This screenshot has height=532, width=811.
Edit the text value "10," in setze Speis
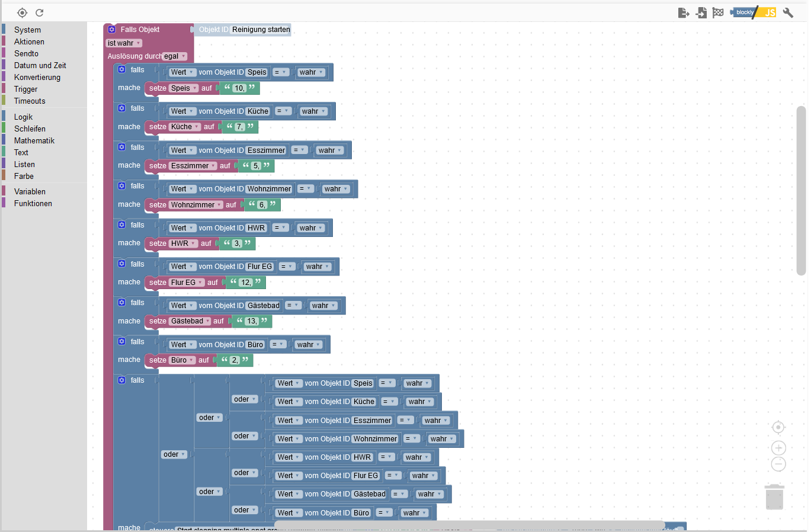pos(239,88)
